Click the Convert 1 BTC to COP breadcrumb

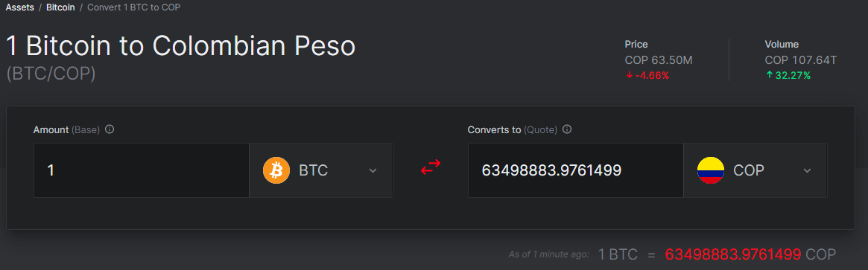[x=133, y=7]
